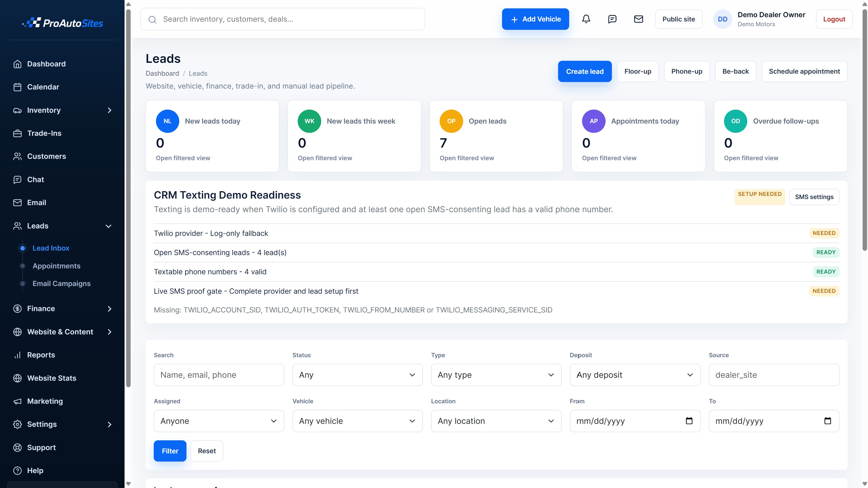The height and width of the screenshot is (488, 868).
Task: Open the mail envelope icon in header
Action: tap(639, 19)
